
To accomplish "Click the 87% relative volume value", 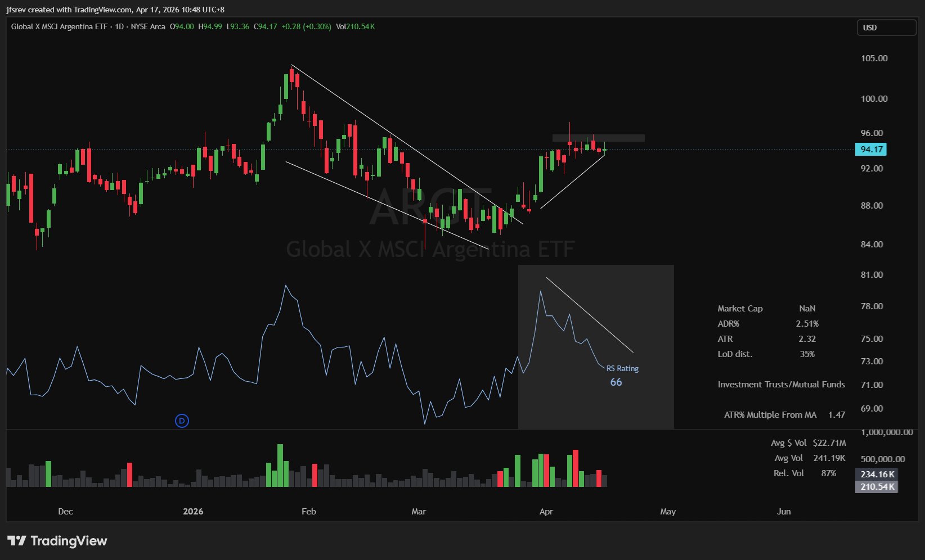I will [829, 473].
